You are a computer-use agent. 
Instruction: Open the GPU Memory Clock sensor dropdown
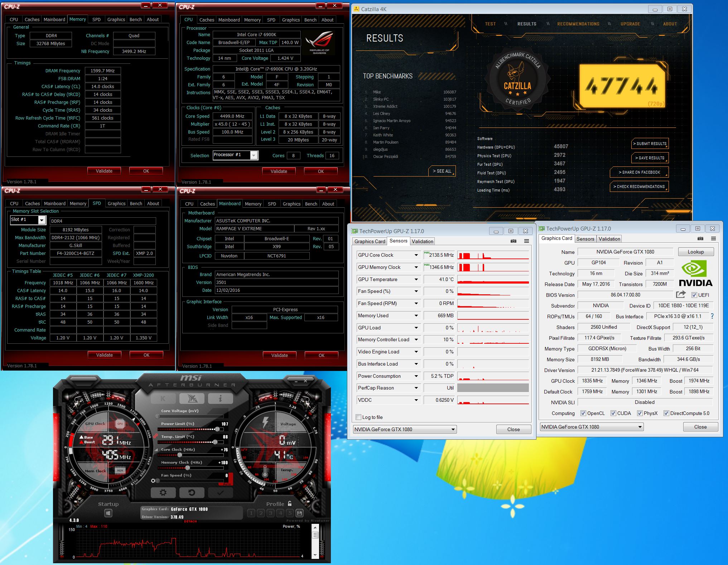[x=416, y=267]
